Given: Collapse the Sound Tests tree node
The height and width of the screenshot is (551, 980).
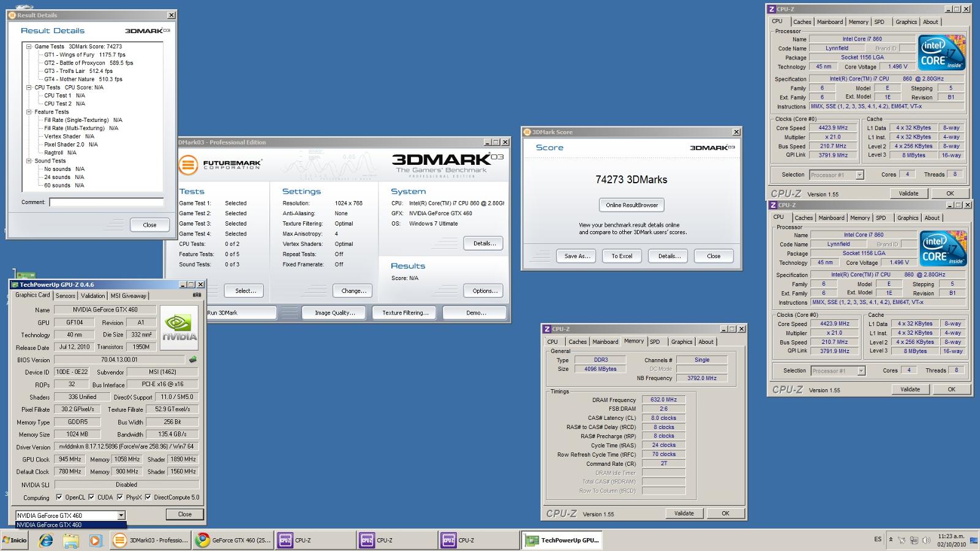Looking at the screenshot, I should 29,161.
